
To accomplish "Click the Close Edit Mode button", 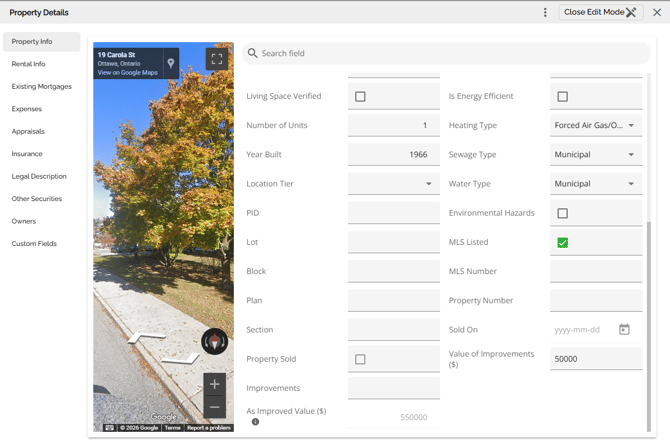I will tap(600, 13).
